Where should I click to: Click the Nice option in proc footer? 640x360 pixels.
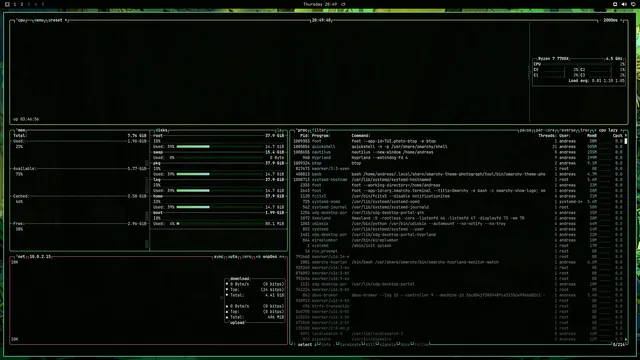pos(404,345)
